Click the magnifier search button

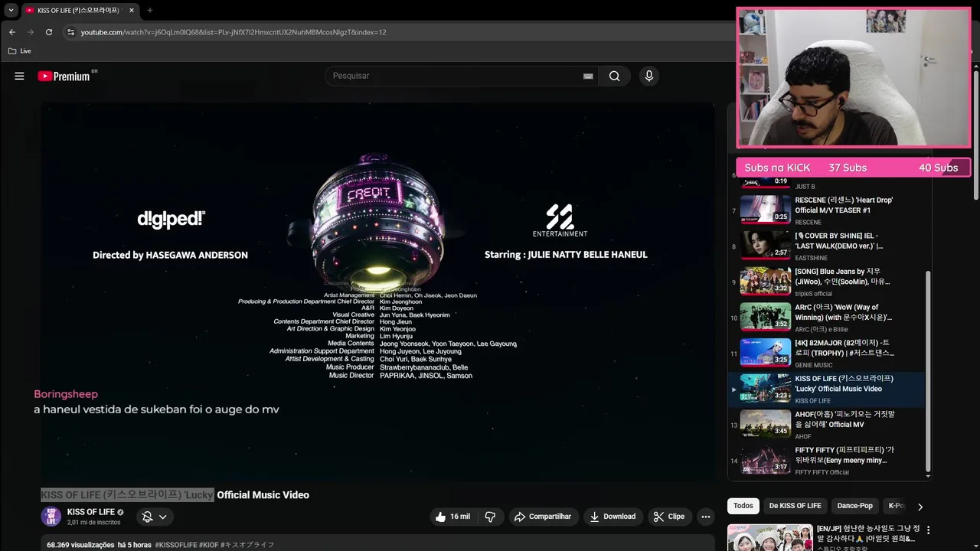[x=614, y=76]
